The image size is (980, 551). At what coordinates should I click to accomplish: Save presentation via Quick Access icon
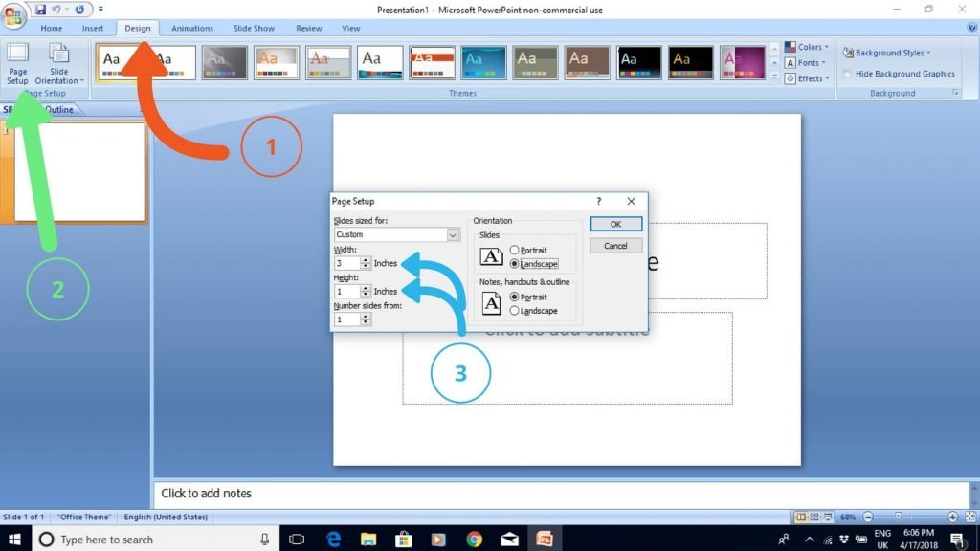pos(40,10)
